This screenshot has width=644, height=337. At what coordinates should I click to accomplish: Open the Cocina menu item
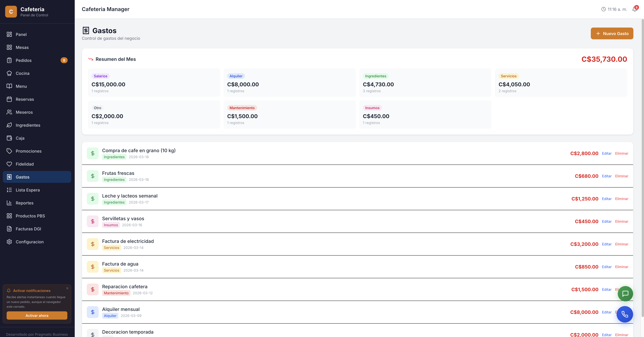coord(23,73)
